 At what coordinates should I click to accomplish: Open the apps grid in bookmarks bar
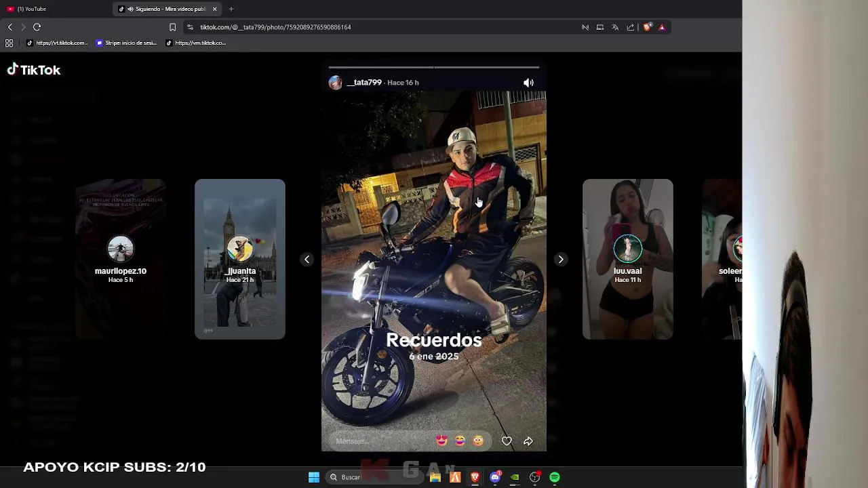tap(9, 43)
